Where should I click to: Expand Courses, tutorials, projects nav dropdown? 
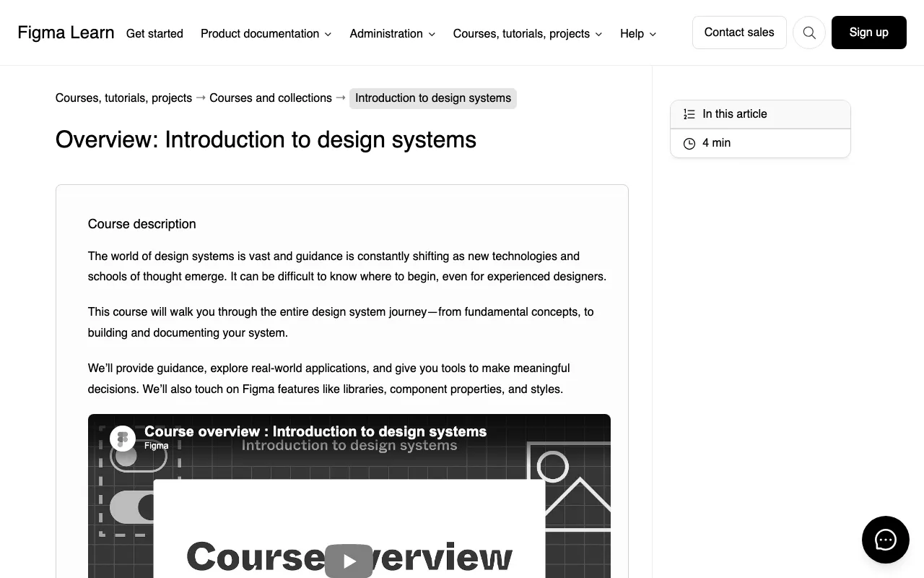coord(528,33)
